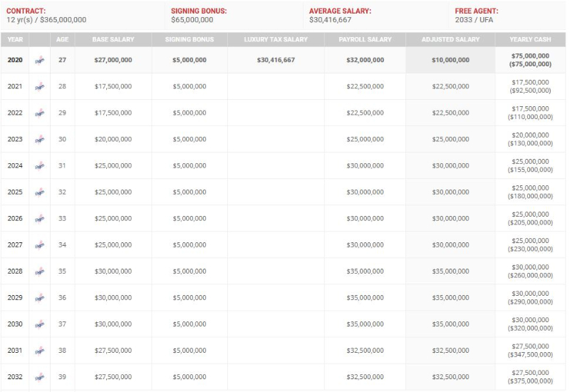Click the Dodgers team logo in the 2030 row

pyautogui.click(x=40, y=324)
